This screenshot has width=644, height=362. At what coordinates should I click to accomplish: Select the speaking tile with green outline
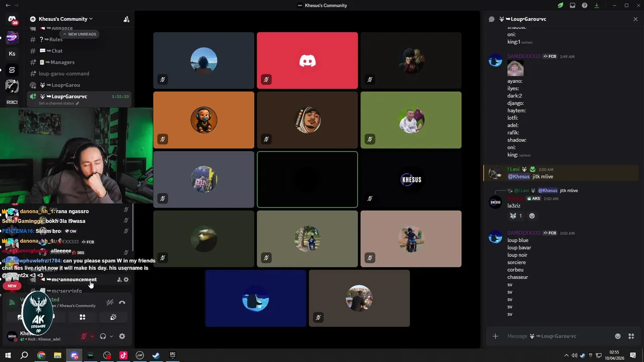click(307, 179)
